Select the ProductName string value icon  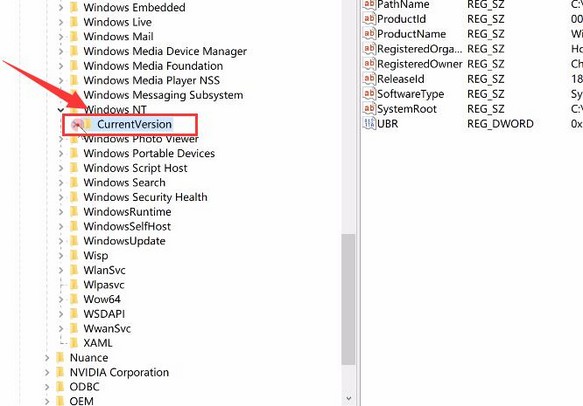[x=369, y=34]
